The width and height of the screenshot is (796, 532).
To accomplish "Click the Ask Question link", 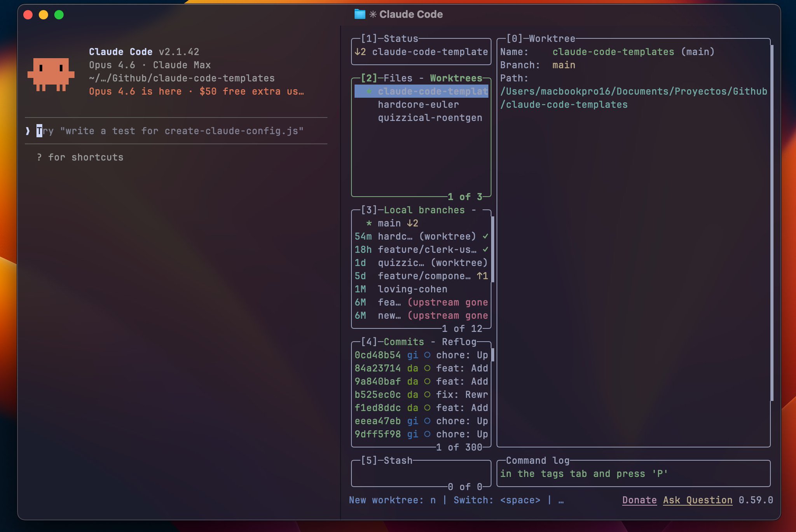I will coord(698,500).
